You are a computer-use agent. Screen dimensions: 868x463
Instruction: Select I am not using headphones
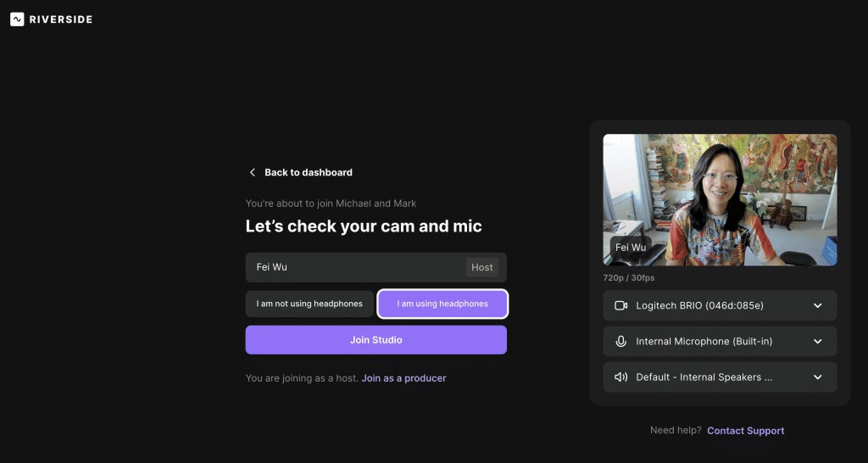[x=309, y=304]
